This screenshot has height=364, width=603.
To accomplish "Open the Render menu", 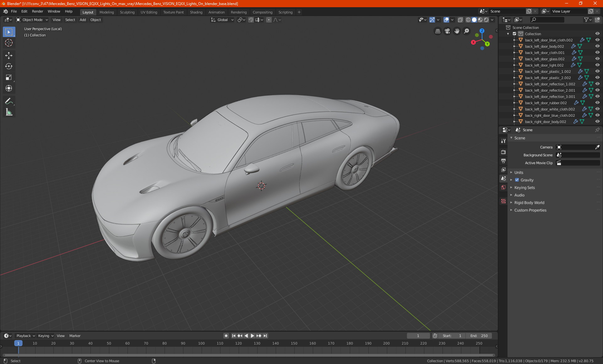I will [x=37, y=11].
